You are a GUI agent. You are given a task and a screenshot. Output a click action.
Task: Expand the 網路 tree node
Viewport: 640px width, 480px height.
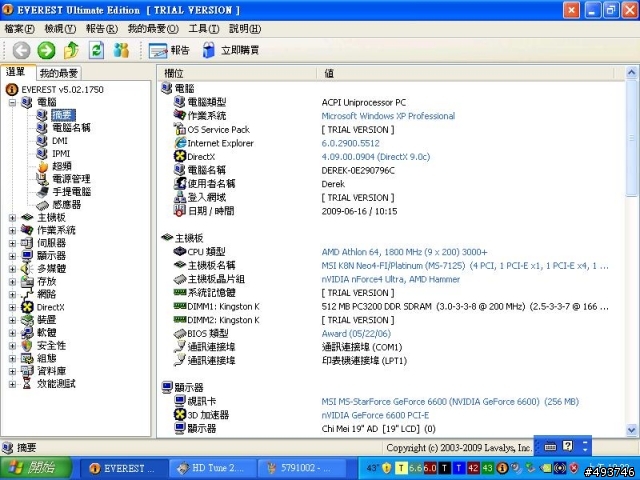[13, 294]
